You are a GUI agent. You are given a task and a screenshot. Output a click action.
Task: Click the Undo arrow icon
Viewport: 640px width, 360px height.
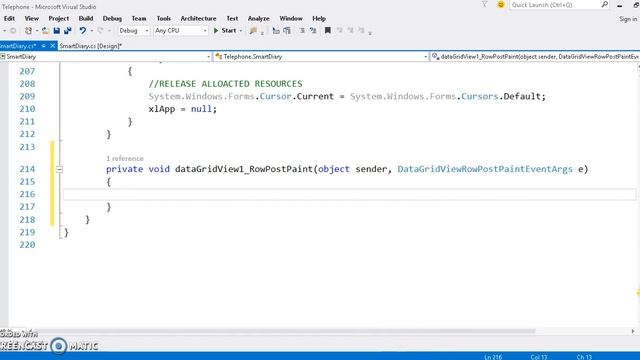click(x=83, y=31)
